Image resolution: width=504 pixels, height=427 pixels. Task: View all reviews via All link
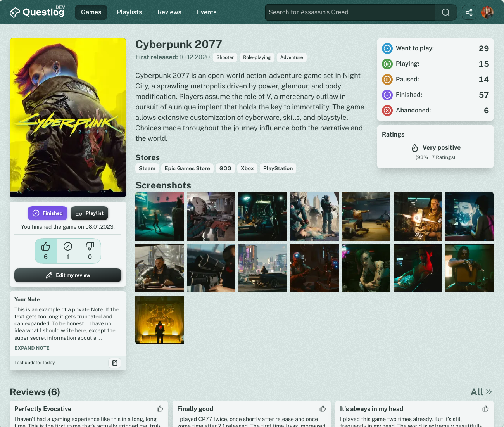(481, 392)
